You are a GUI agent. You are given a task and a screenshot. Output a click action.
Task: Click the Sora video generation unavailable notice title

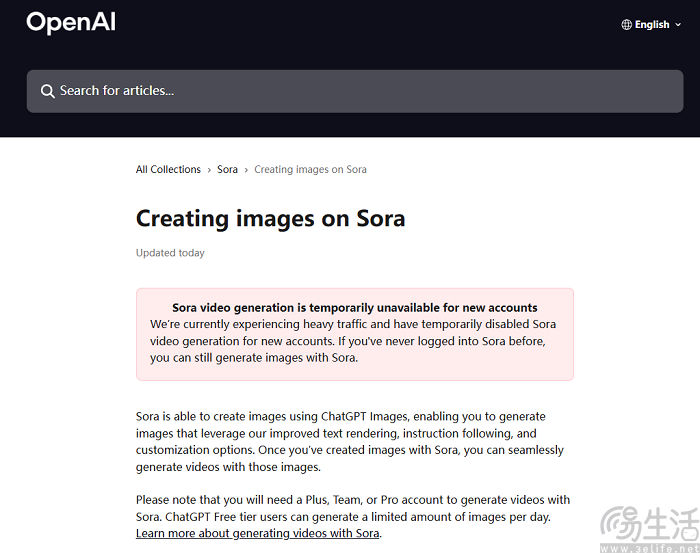[x=355, y=308]
